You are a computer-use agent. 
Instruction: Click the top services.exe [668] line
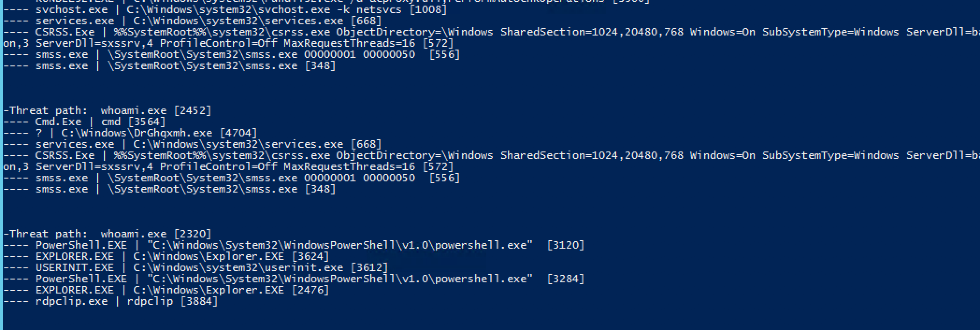point(193,21)
